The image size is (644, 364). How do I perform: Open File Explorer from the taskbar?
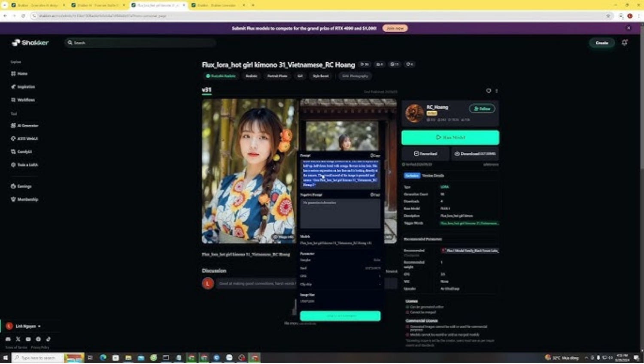(128, 358)
